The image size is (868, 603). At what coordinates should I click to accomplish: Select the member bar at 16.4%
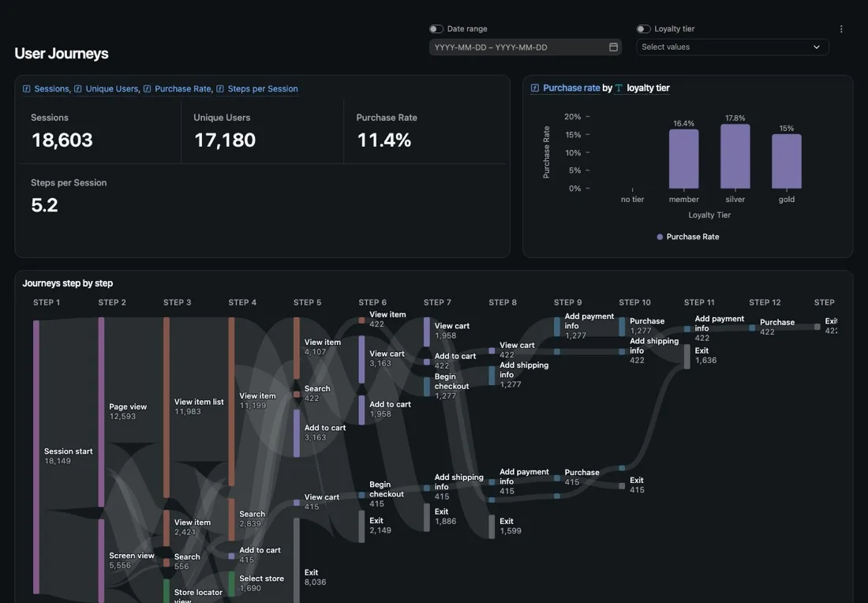coord(683,159)
